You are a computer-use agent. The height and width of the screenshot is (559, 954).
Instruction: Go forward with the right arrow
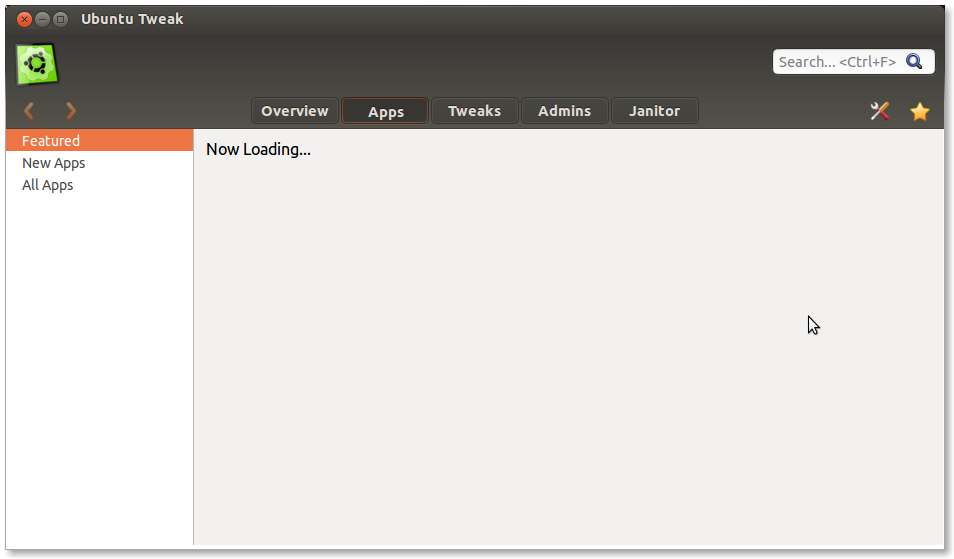tap(71, 111)
